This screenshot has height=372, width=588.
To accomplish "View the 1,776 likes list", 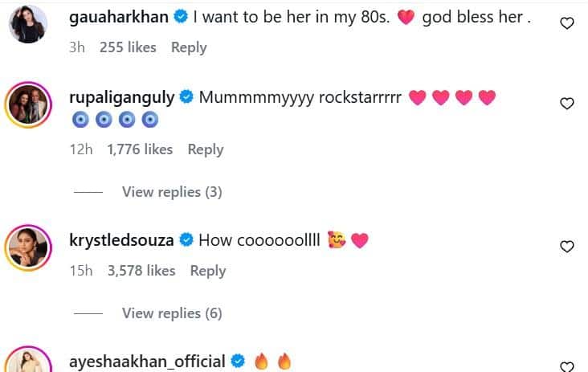I will pyautogui.click(x=140, y=149).
